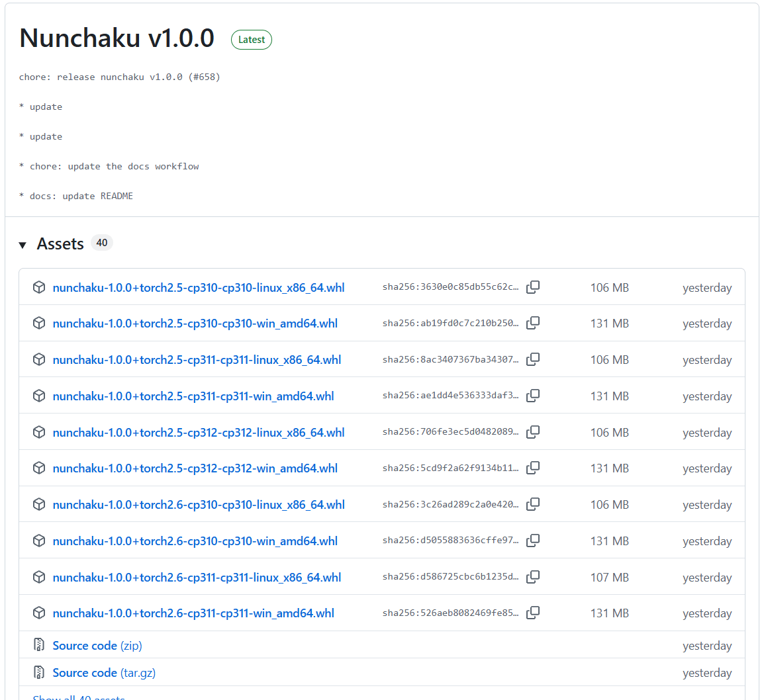The height and width of the screenshot is (700, 766).
Task: Select hash text sha256:d586725cbc6b1235d…
Action: (450, 577)
